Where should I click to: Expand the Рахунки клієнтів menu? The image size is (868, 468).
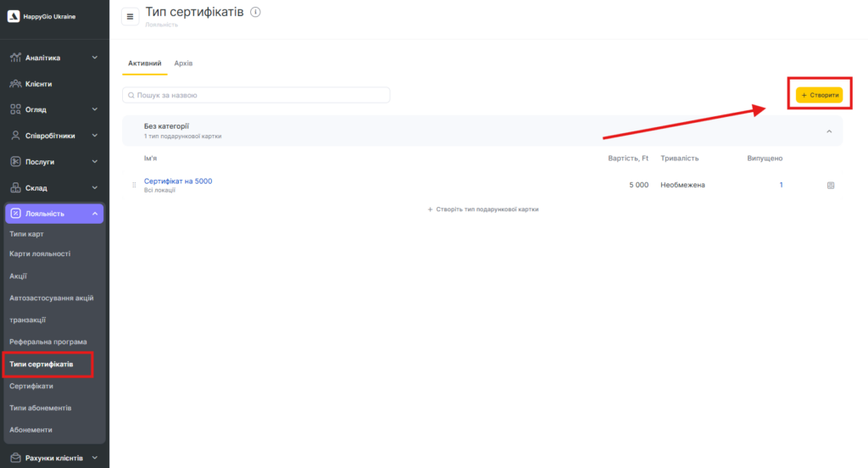[x=94, y=458]
